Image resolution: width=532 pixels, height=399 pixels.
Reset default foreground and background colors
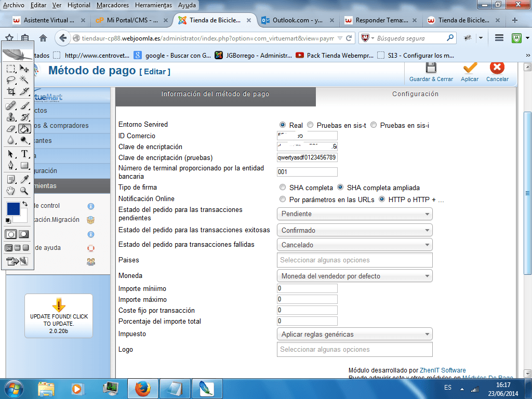click(x=8, y=221)
